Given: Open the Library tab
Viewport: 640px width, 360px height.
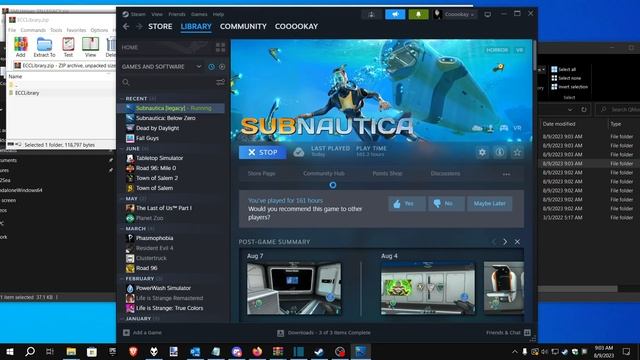Looking at the screenshot, I should (x=196, y=27).
